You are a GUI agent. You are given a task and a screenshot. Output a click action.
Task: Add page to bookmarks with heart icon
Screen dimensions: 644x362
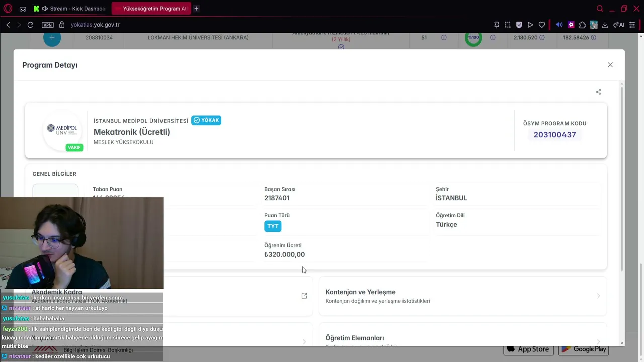(x=542, y=25)
